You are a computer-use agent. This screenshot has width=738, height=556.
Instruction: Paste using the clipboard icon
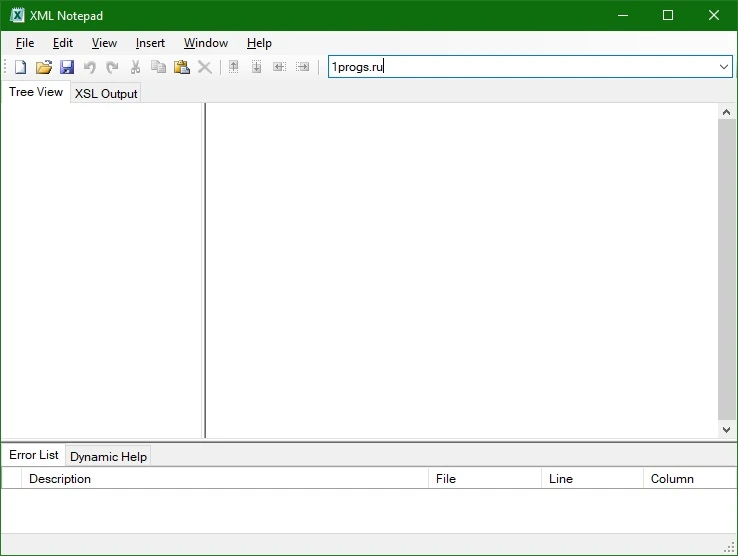182,67
